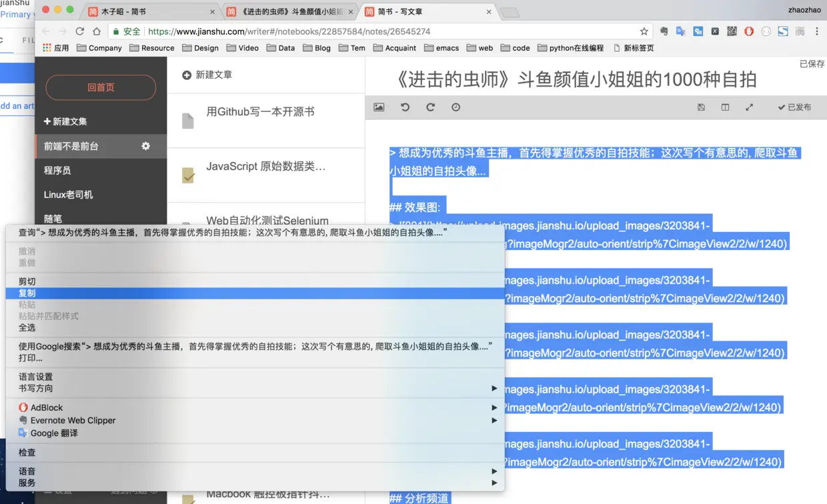Choose 复制 from the context menu

pyautogui.click(x=255, y=293)
